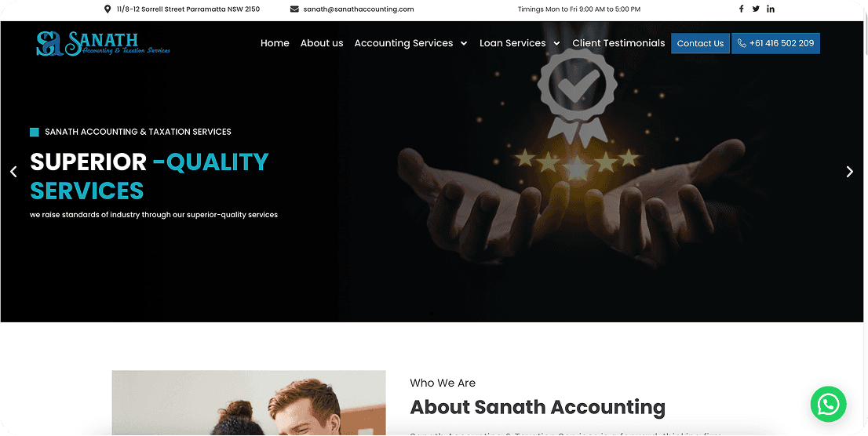Click the Contact Us button

click(700, 43)
